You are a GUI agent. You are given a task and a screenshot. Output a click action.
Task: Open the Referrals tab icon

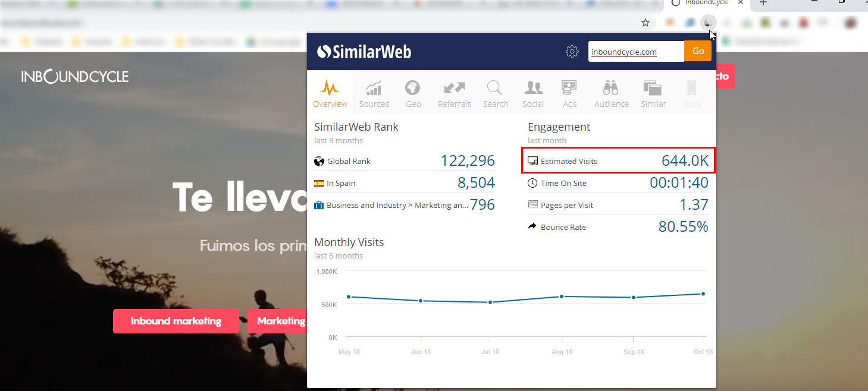coord(454,94)
